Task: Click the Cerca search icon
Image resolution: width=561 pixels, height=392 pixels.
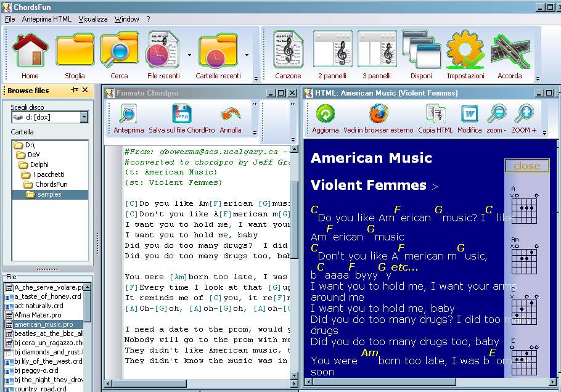Action: (x=119, y=50)
